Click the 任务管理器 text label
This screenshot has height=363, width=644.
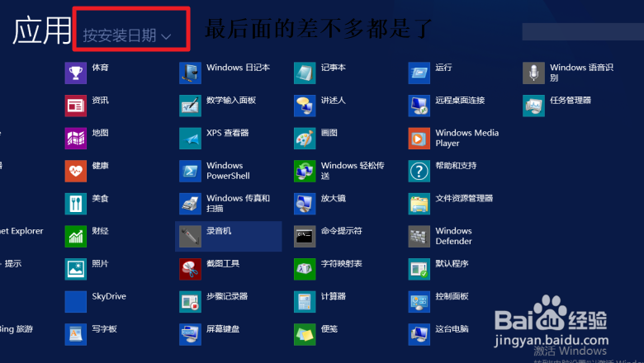(571, 100)
